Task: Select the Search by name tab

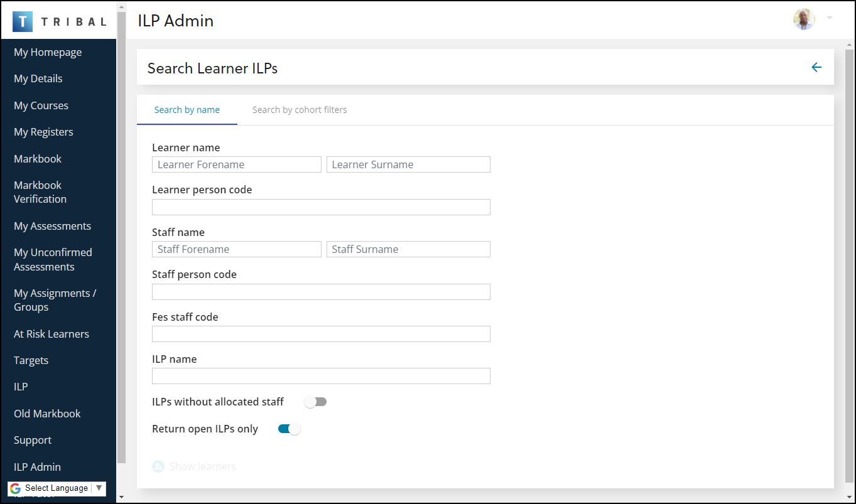Action: pyautogui.click(x=187, y=109)
